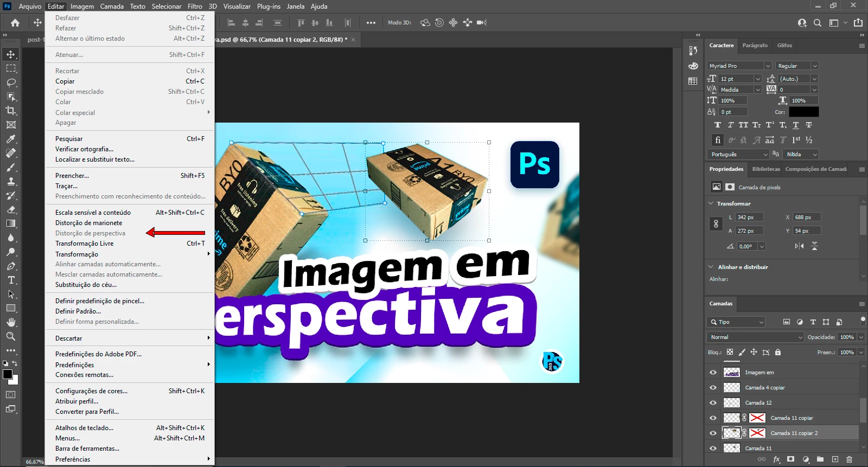This screenshot has height=467, width=868.
Task: Click the add layer mask icon
Action: (791, 459)
